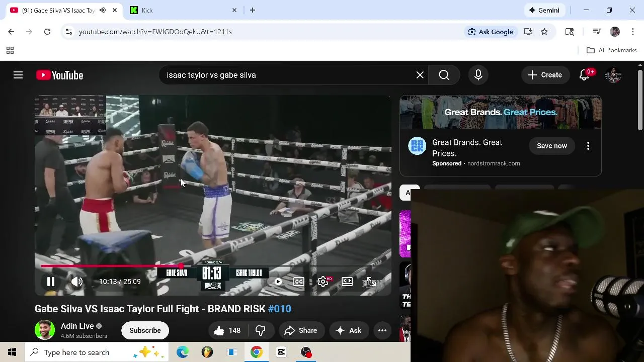Open YouTube account avatar menu
The image size is (644, 362).
click(x=613, y=75)
